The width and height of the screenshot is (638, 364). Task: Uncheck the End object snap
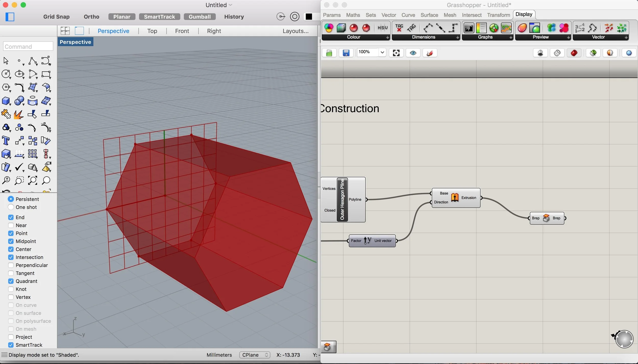[x=11, y=217]
